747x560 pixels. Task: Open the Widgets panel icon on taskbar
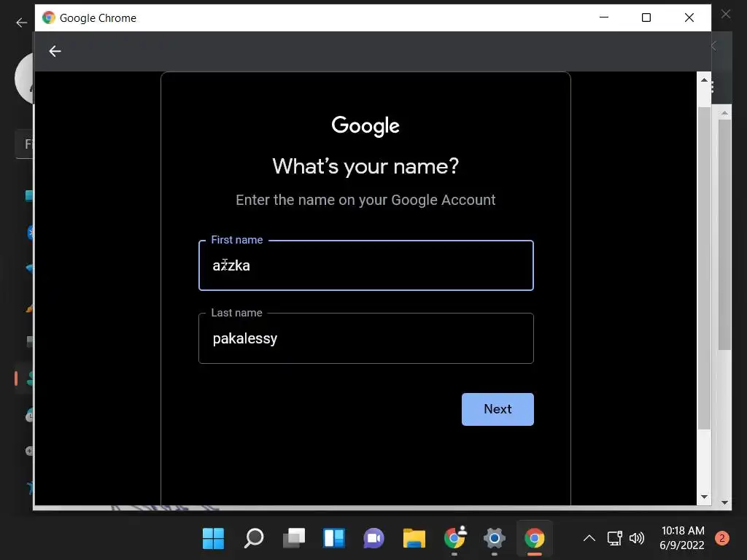point(334,538)
